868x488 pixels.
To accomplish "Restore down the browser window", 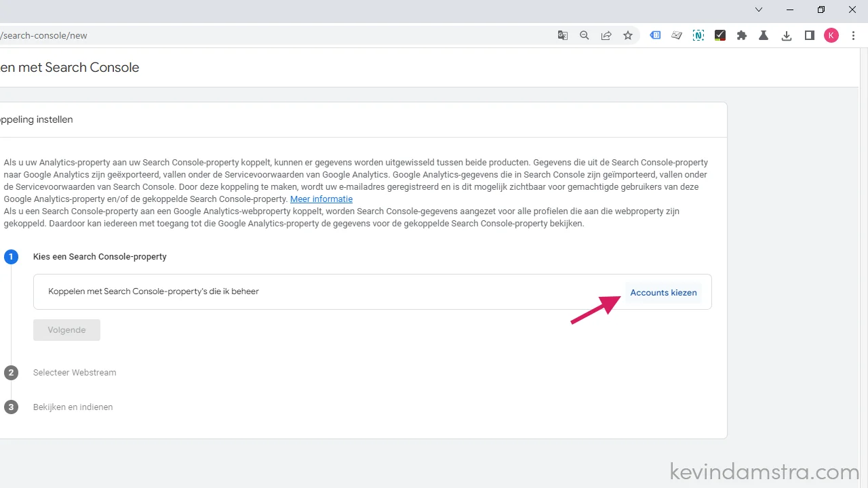I will (821, 9).
